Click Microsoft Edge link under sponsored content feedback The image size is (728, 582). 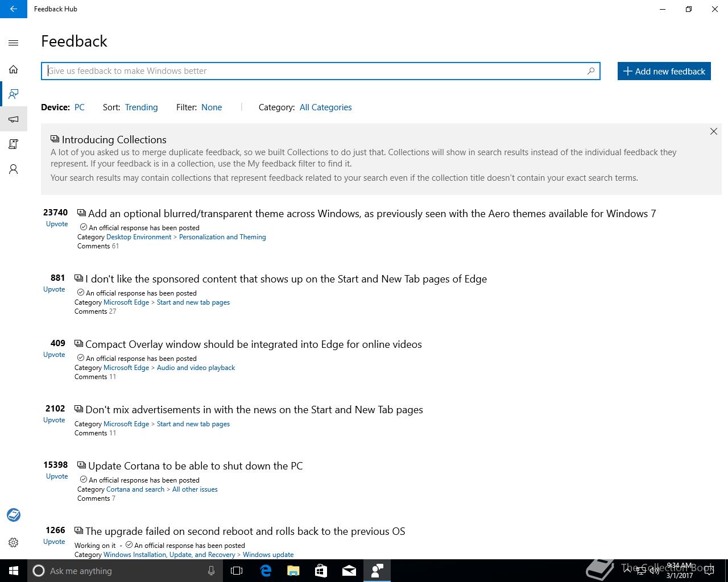(x=126, y=302)
